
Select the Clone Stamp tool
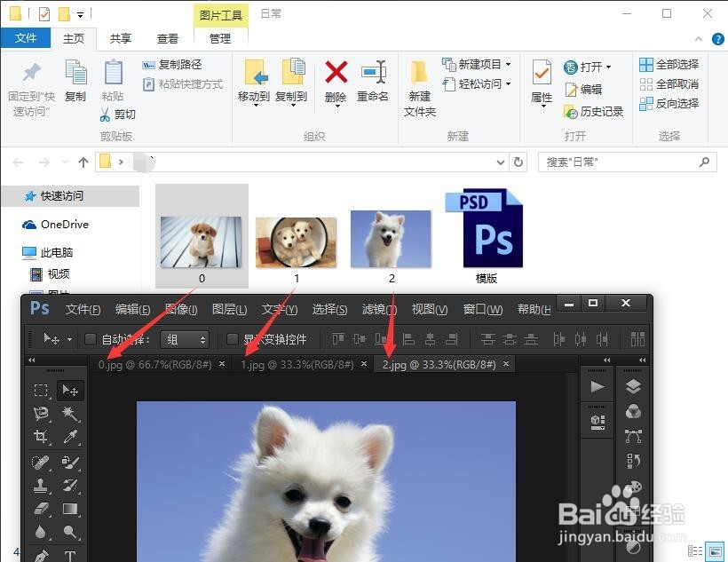click(x=41, y=486)
